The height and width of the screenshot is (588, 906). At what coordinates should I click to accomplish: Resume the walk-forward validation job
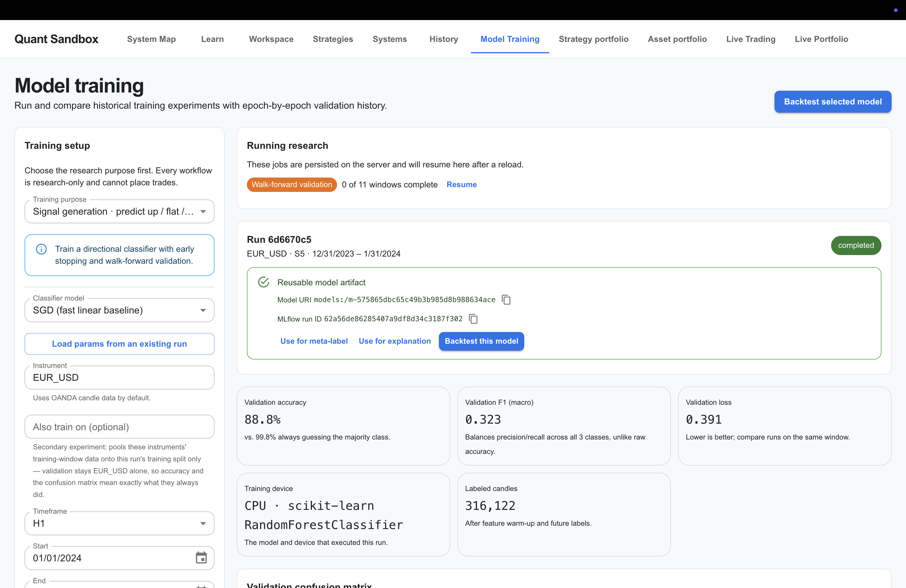coord(461,184)
